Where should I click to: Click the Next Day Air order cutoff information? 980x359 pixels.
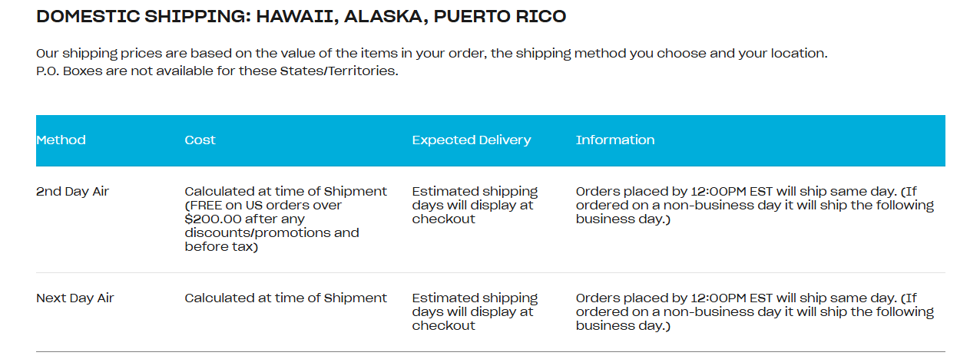point(754,311)
